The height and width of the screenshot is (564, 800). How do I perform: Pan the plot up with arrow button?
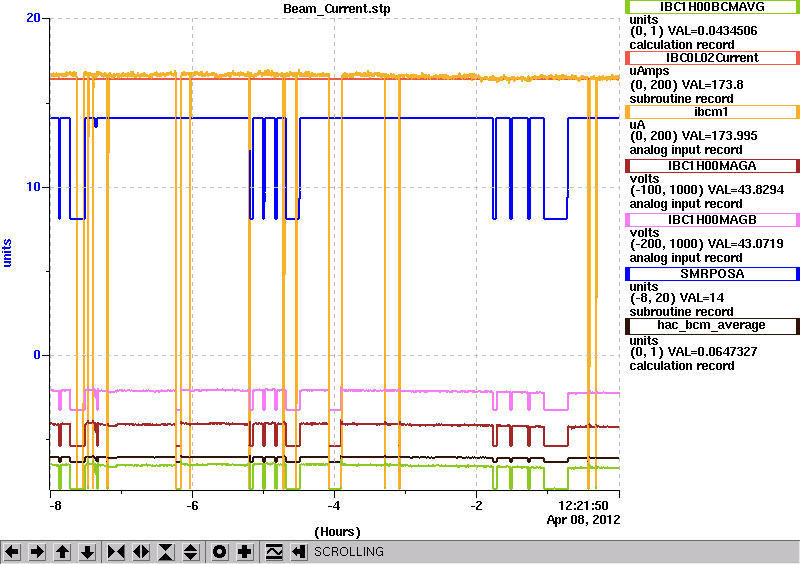pos(62,552)
